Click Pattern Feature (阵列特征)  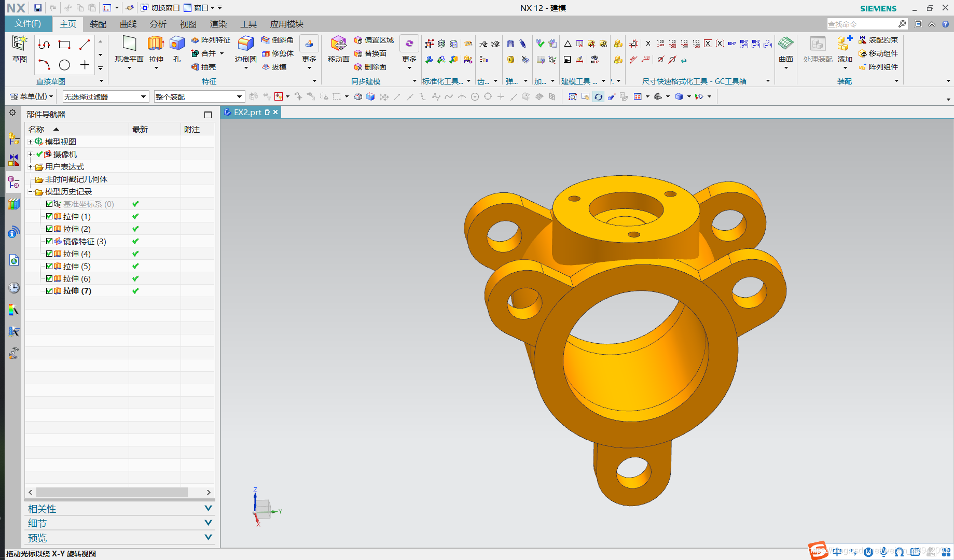coord(211,40)
